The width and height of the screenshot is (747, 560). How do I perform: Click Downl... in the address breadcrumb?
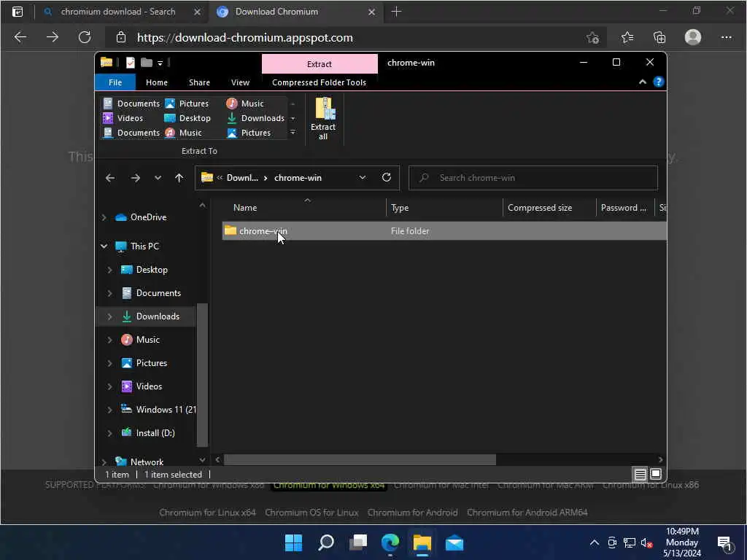pyautogui.click(x=242, y=178)
